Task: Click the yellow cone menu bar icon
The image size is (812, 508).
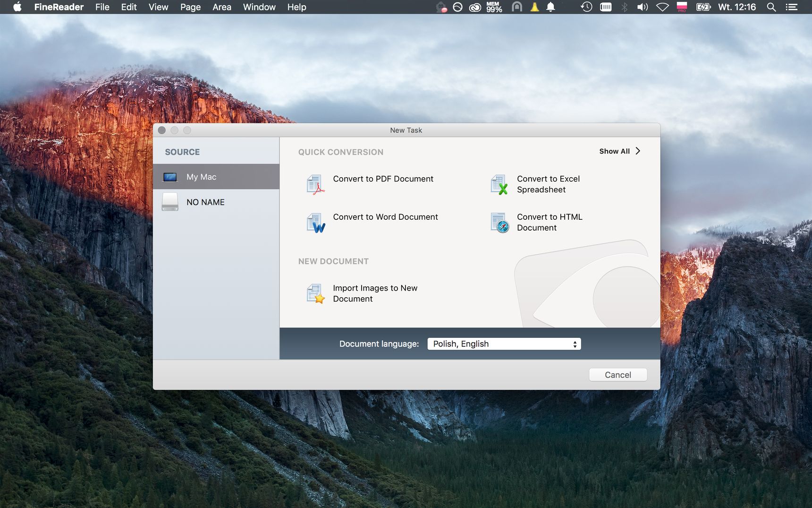Action: click(x=534, y=7)
